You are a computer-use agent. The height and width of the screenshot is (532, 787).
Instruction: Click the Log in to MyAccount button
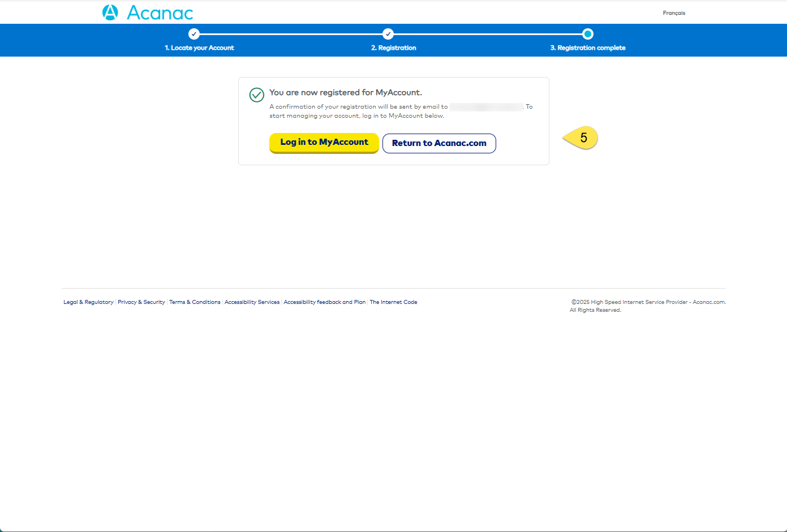(x=324, y=143)
